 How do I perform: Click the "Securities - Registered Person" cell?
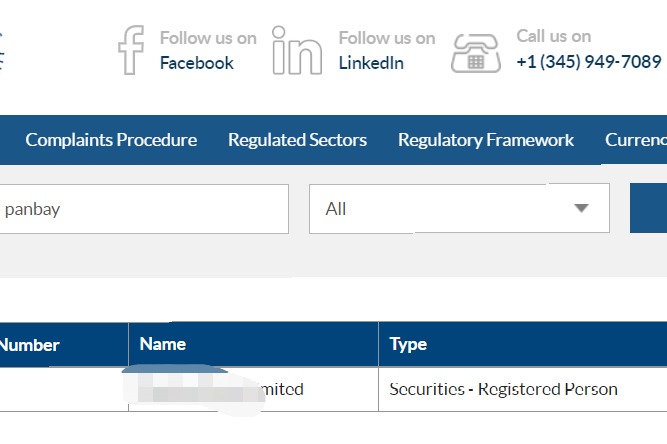coord(503,389)
